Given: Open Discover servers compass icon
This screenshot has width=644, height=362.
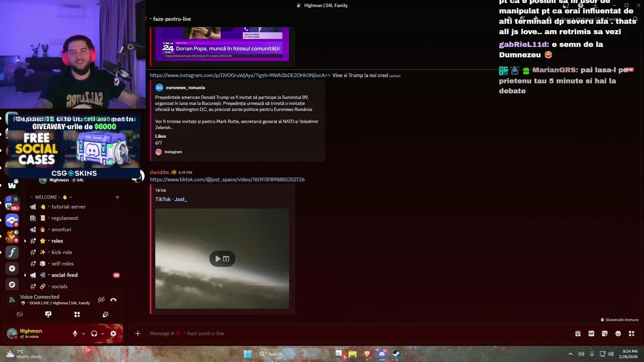Looking at the screenshot, I should coord(12,285).
